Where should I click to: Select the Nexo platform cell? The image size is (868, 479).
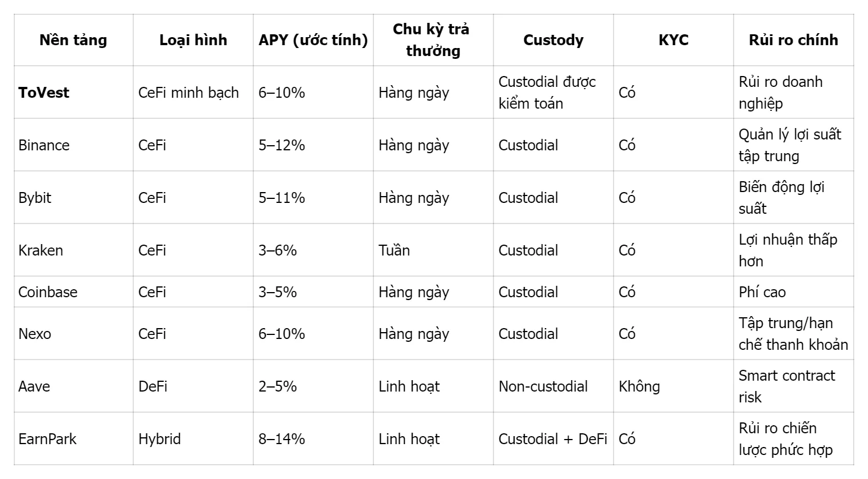(35, 334)
